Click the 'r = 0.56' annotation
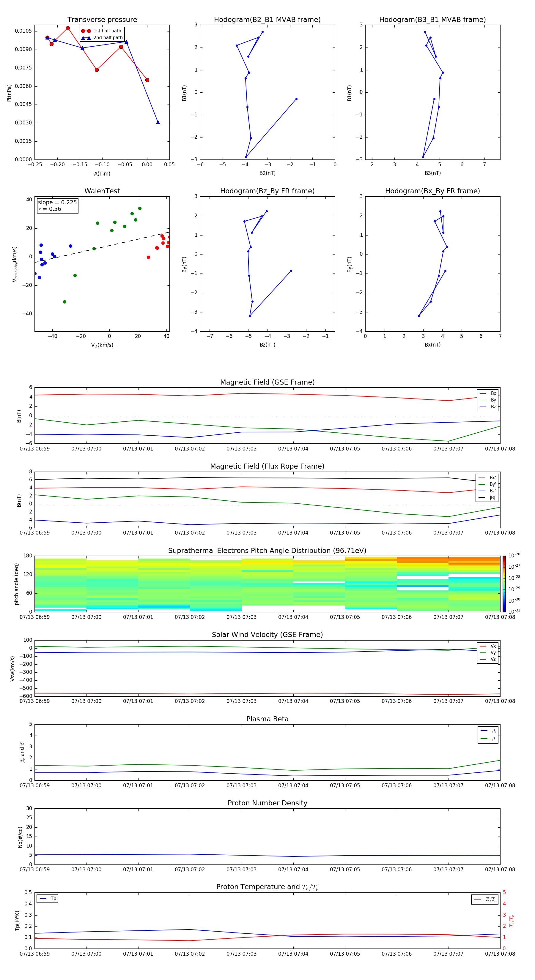 tap(50, 209)
